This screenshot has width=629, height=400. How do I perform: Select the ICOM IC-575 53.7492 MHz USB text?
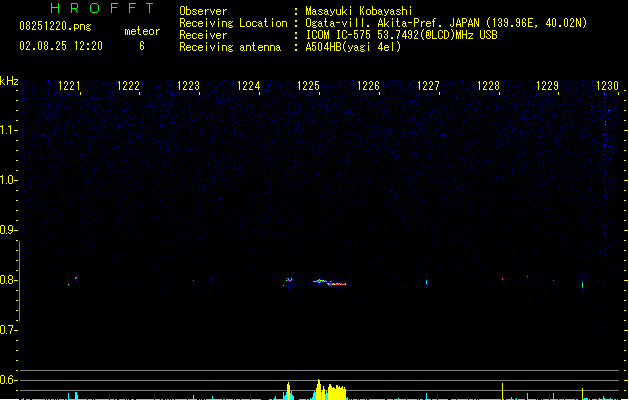pyautogui.click(x=401, y=35)
